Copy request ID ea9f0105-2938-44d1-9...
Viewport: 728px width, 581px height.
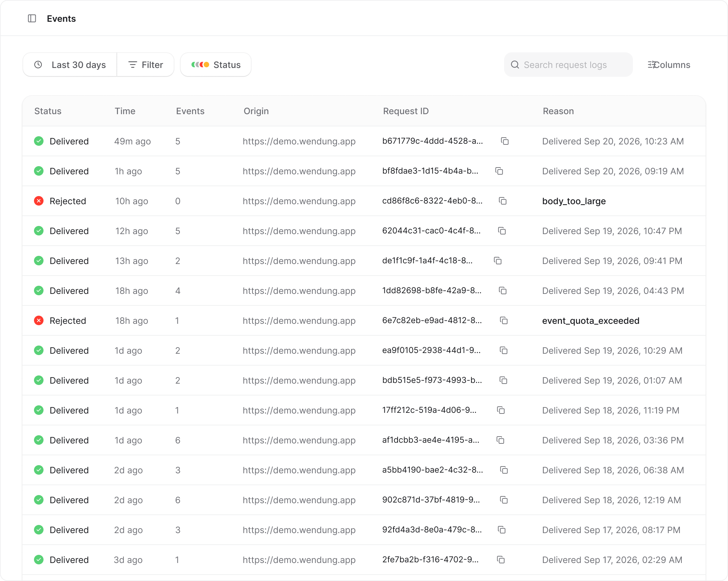504,350
